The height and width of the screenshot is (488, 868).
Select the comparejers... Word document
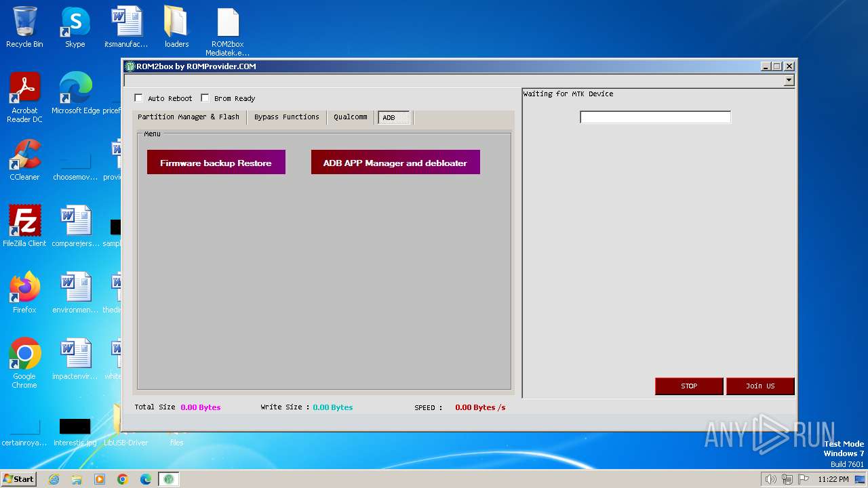click(75, 226)
